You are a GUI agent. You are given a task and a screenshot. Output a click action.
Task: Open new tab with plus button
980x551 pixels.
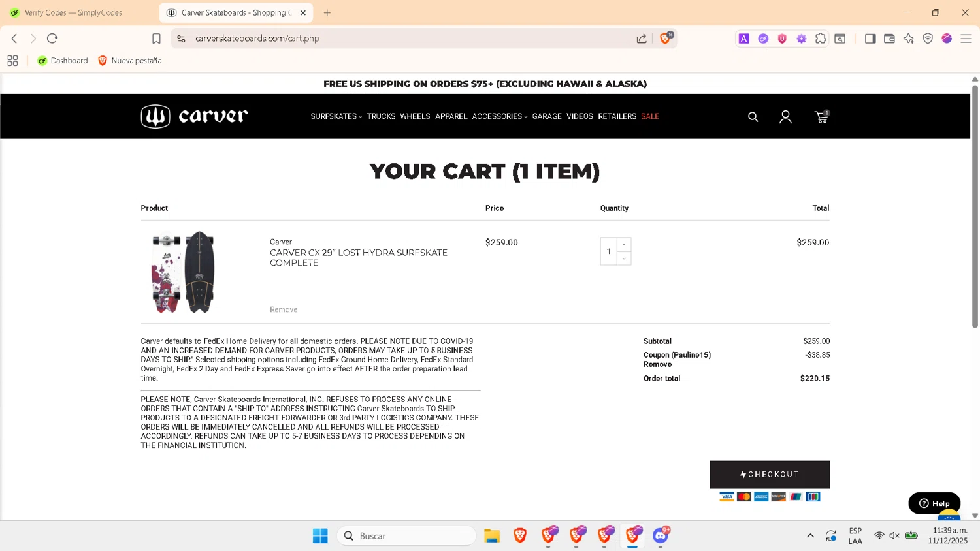327,12
